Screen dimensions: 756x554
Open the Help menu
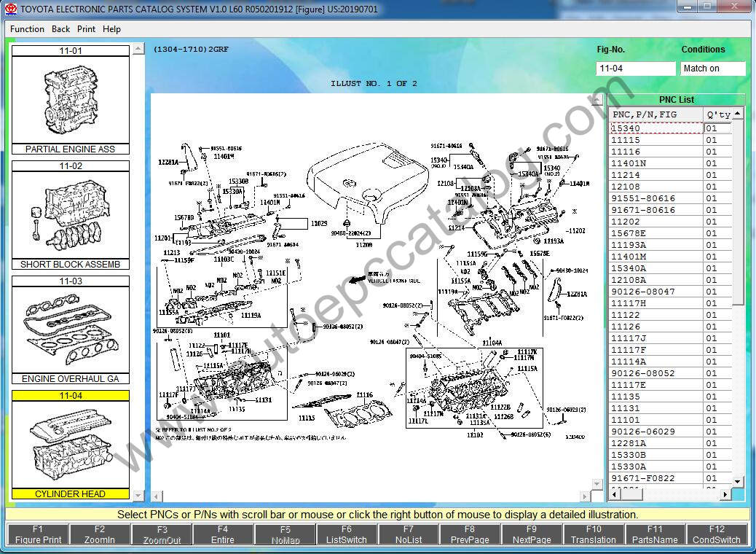point(112,29)
